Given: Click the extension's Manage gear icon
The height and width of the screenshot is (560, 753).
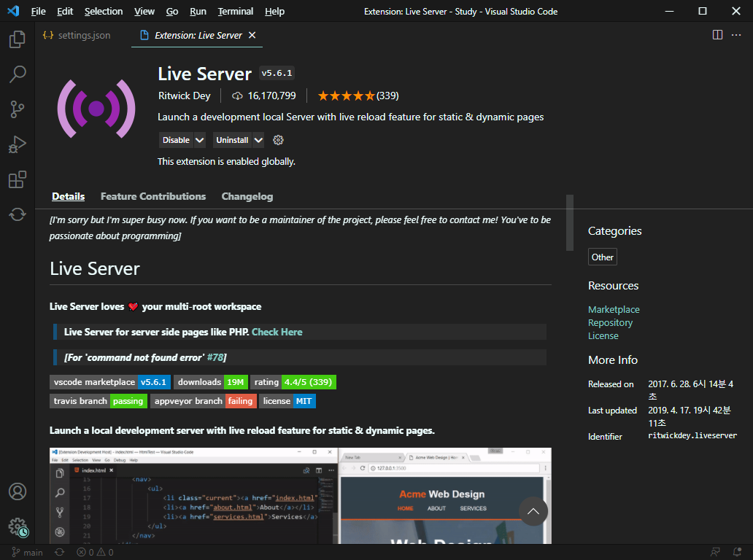Looking at the screenshot, I should coord(278,140).
